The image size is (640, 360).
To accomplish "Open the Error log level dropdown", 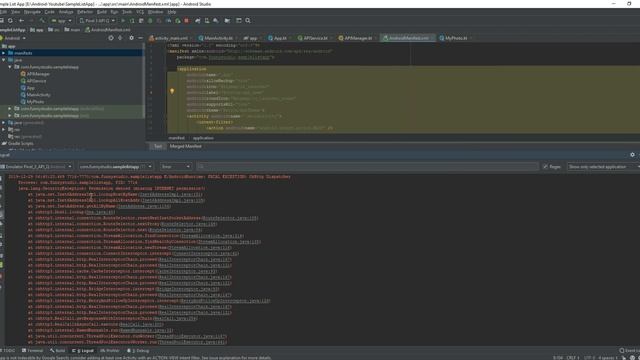I will click(x=176, y=167).
